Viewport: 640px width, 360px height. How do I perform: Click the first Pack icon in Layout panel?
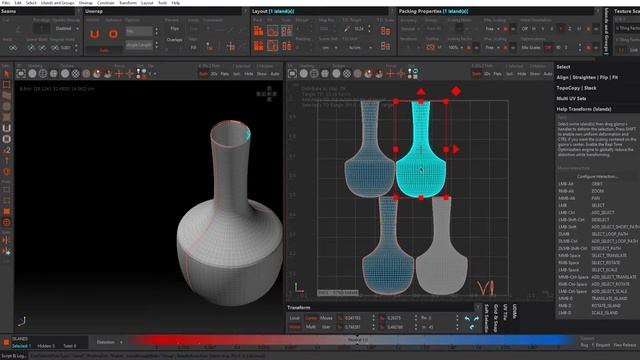258,31
